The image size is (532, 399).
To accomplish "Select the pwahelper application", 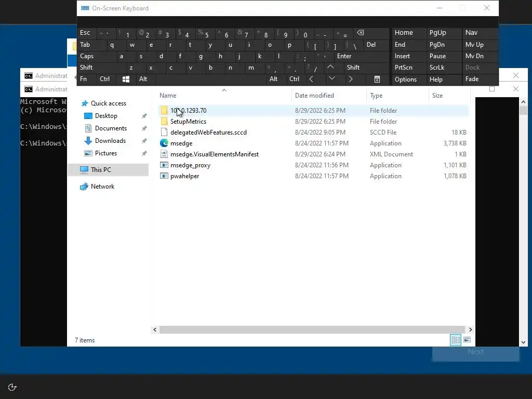I will (x=184, y=176).
